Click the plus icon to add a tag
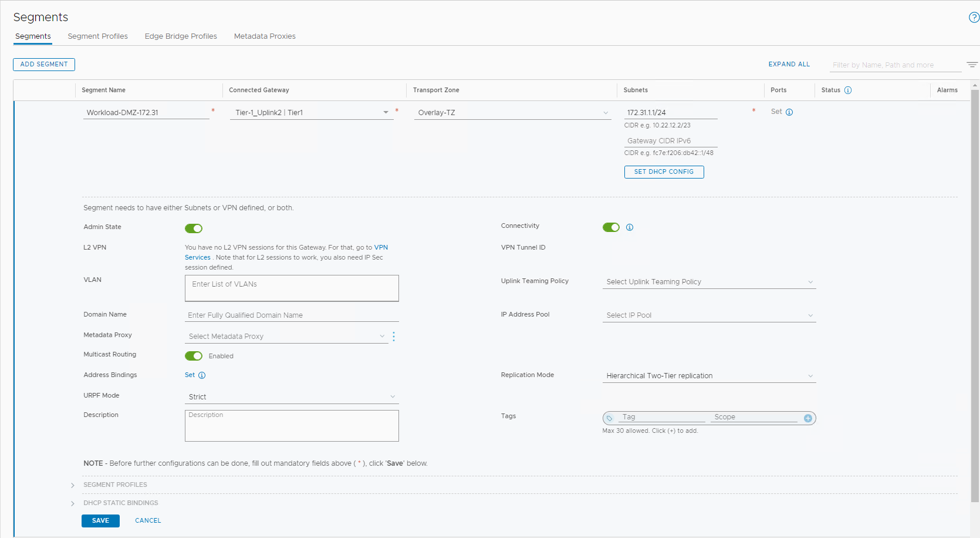The image size is (980, 538). 807,418
